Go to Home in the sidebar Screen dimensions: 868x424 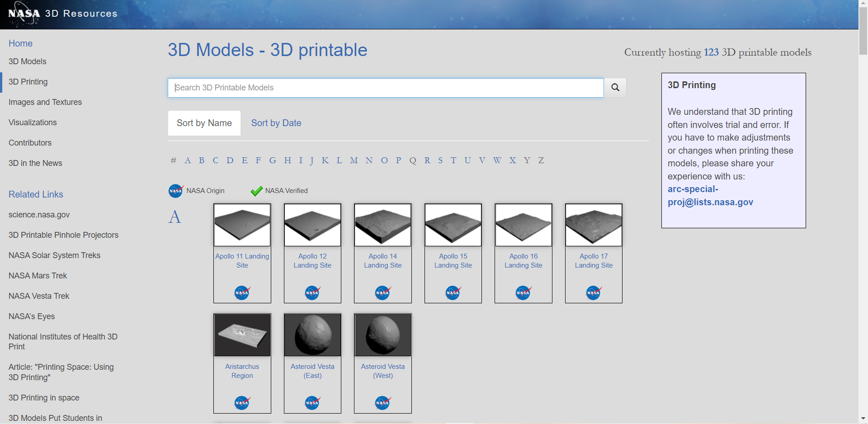tap(20, 43)
